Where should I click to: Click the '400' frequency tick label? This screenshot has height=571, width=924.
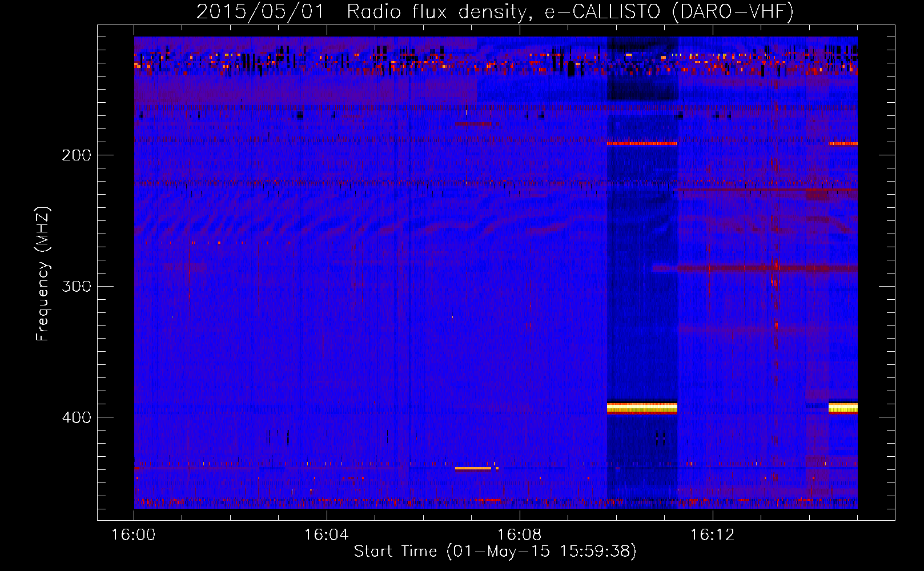pos(77,417)
